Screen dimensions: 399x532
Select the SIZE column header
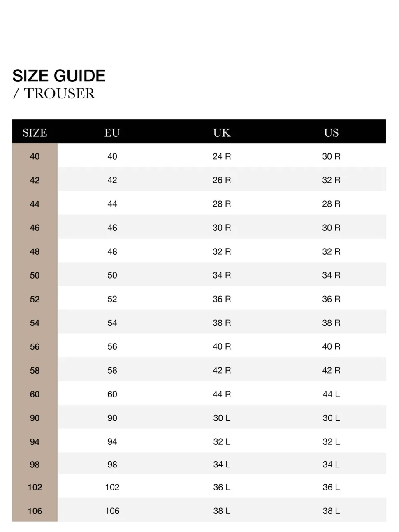tap(35, 132)
